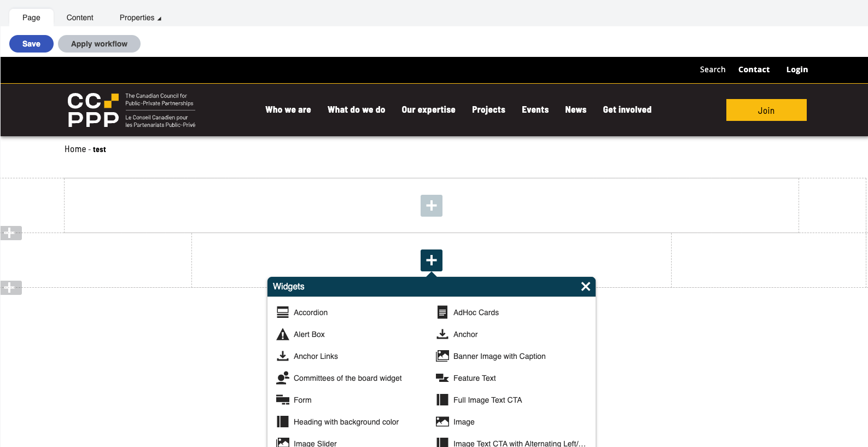Open the Our expertise navigation menu
868x447 pixels.
click(x=428, y=110)
